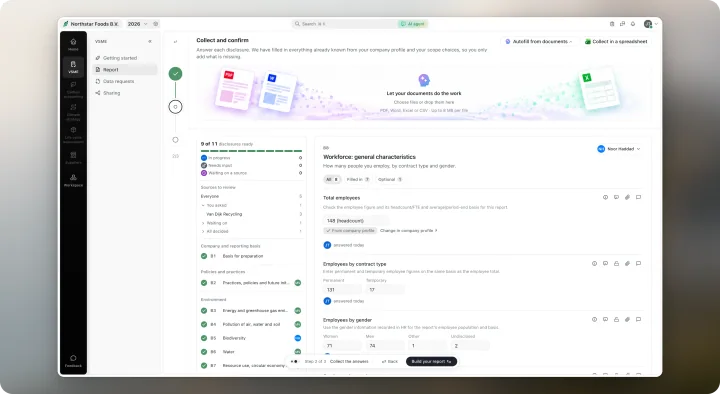Open the comment icon for Employees by gender
The height and width of the screenshot is (394, 720).
638,319
